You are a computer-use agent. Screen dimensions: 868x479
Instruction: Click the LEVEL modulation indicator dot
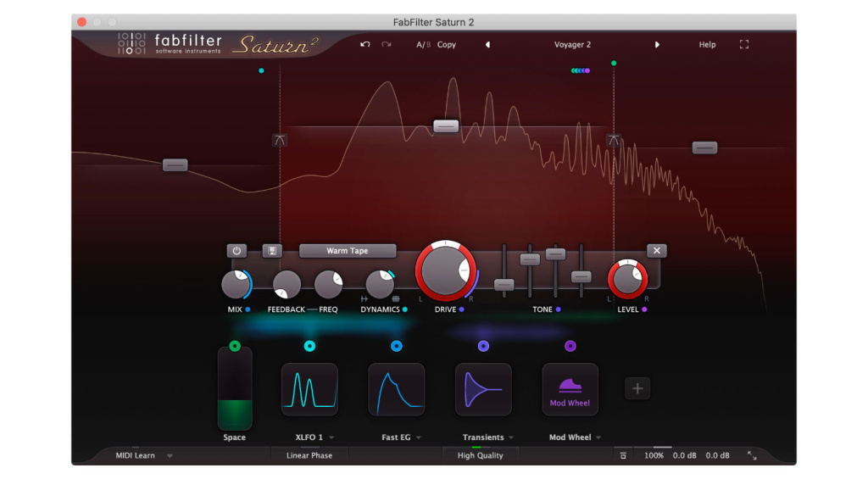[644, 309]
